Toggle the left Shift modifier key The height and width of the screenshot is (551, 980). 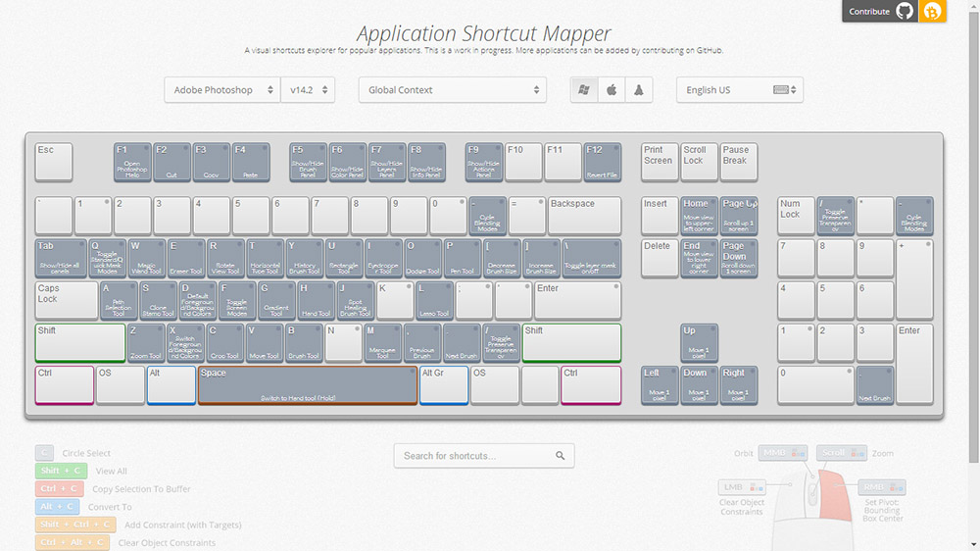pyautogui.click(x=80, y=342)
